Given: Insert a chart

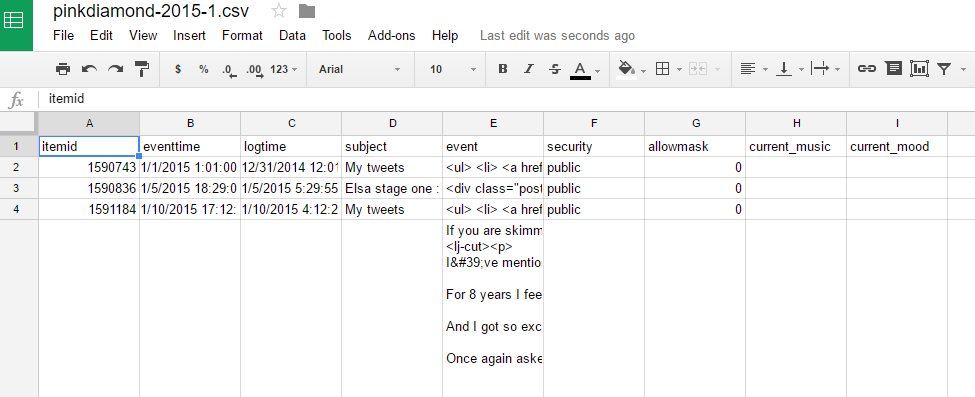Looking at the screenshot, I should click(x=919, y=68).
